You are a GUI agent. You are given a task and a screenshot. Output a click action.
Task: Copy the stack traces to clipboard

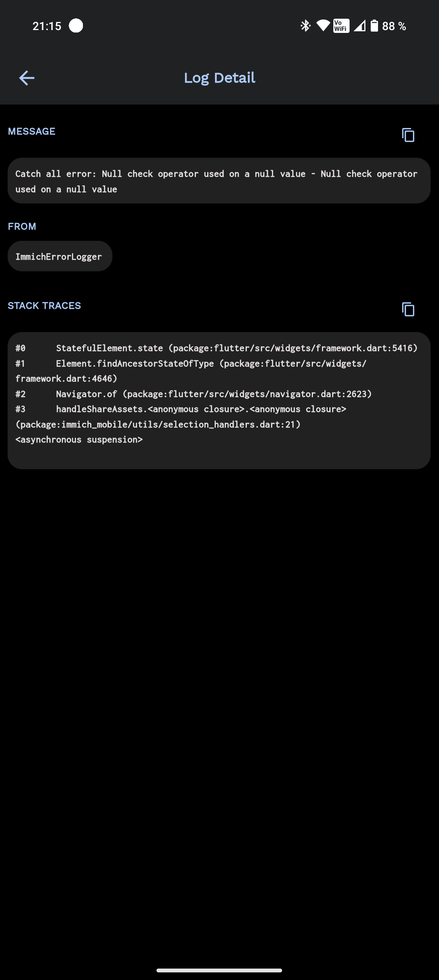408,309
